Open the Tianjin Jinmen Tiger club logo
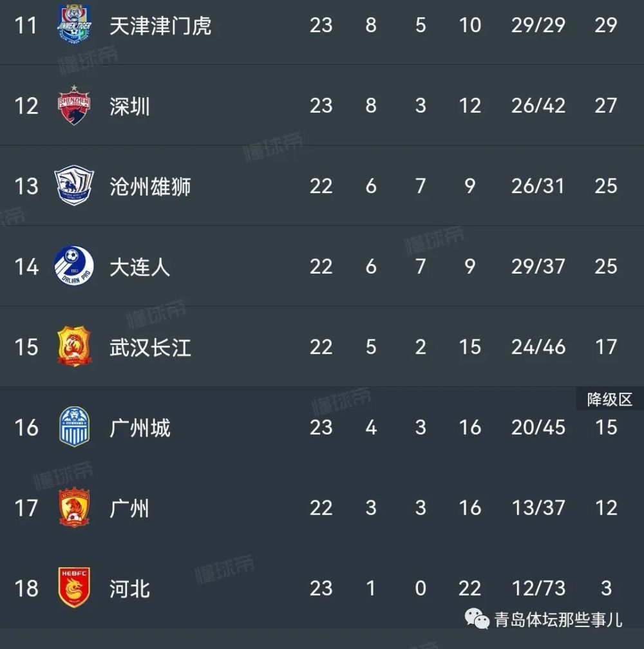644x649 pixels. pos(74,23)
